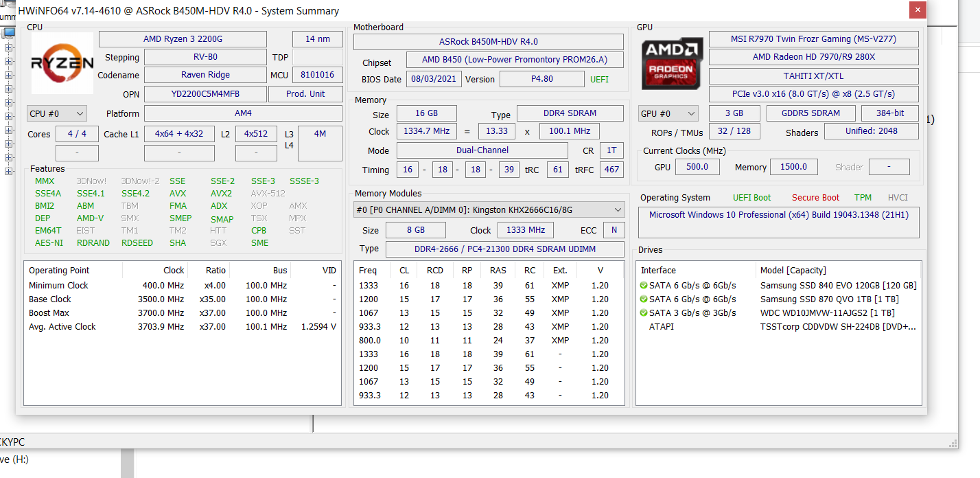This screenshot has width=980, height=478.
Task: Click the TAHITI XT/XTL field
Action: click(813, 76)
